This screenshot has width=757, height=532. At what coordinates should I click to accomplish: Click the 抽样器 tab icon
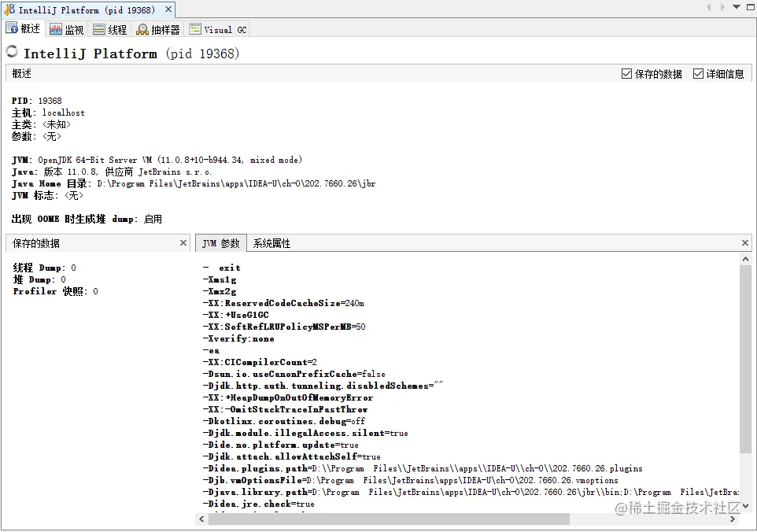click(142, 30)
